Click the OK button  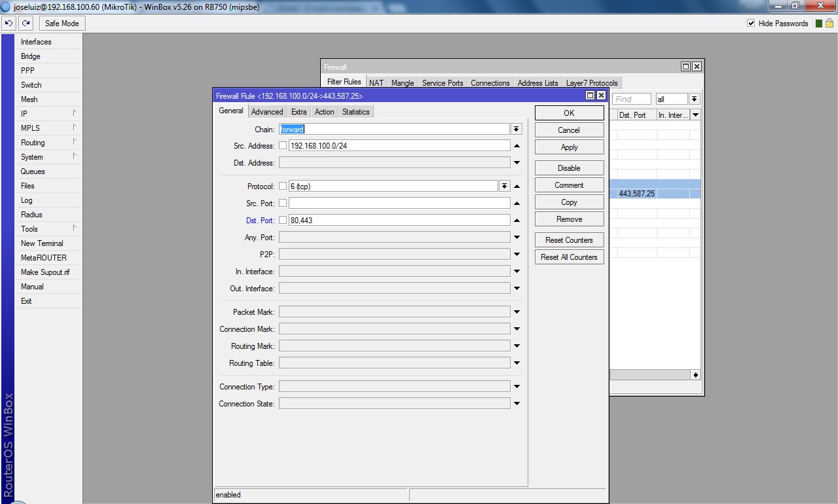coord(569,113)
